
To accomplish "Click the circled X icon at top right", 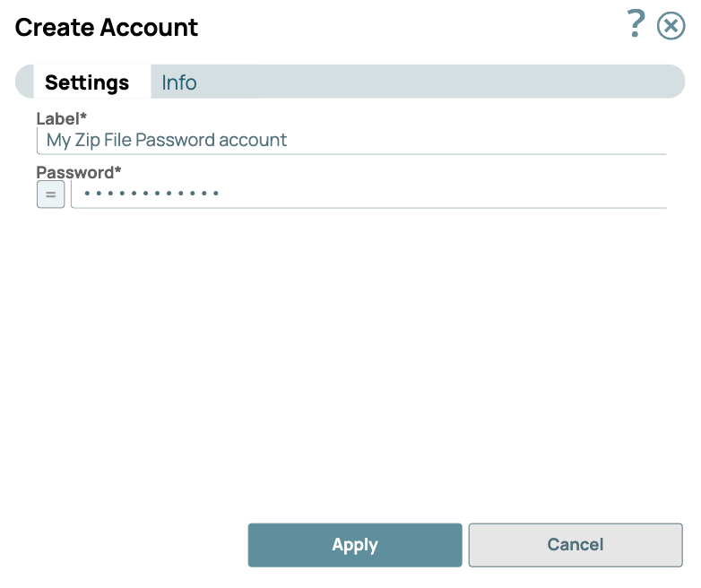I will click(671, 26).
